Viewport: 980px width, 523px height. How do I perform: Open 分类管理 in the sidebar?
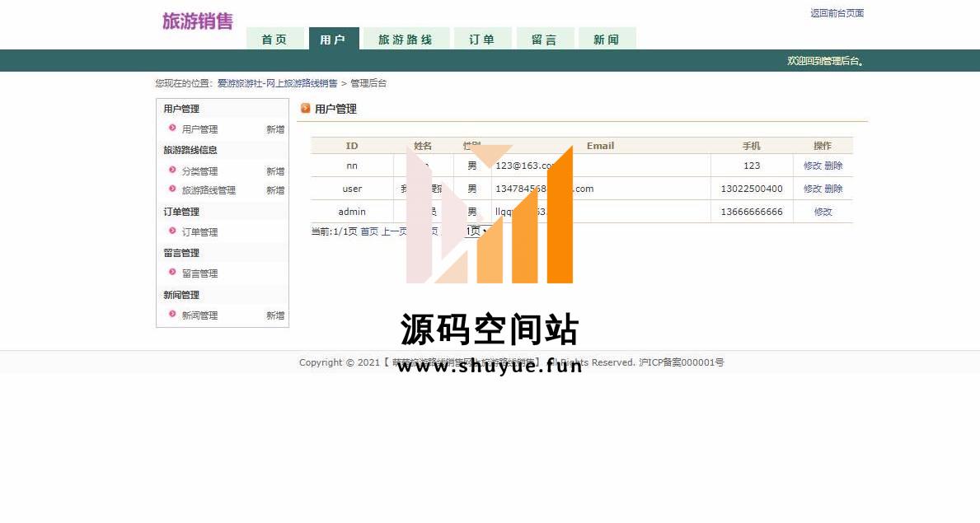[x=199, y=171]
